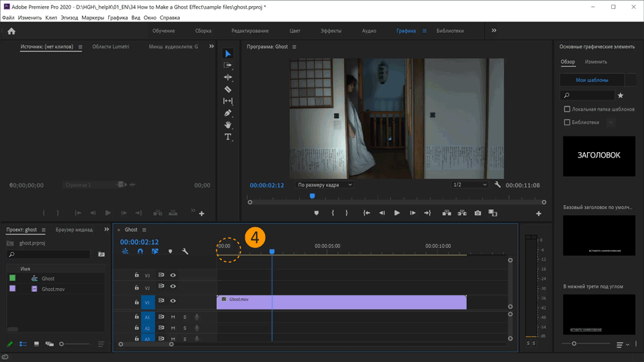644x362 pixels.
Task: Select the Hand tool
Action: [228, 125]
